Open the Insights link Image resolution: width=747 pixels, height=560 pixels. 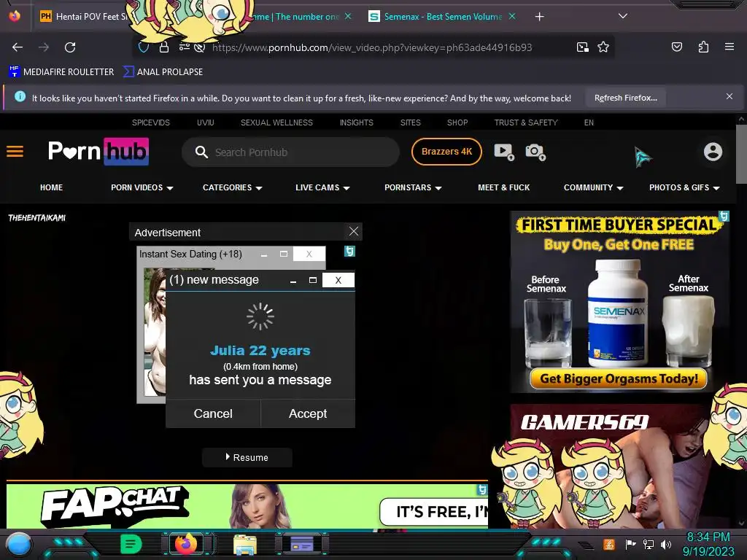click(x=356, y=122)
